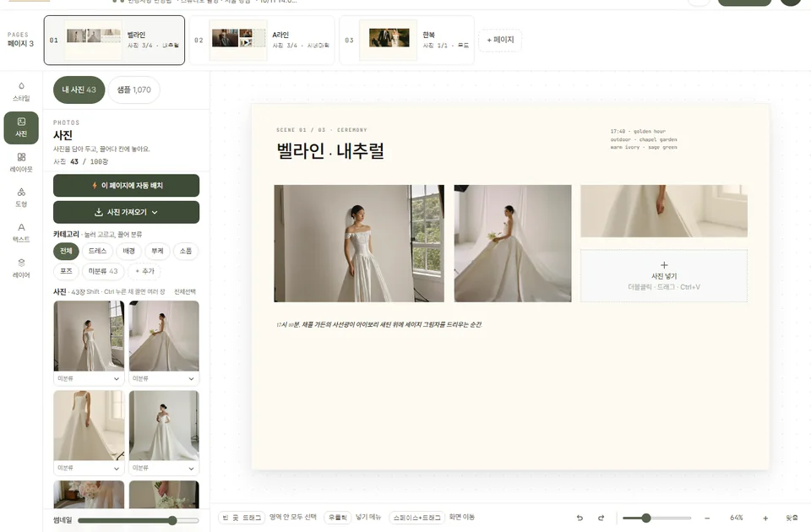Image resolution: width=811 pixels, height=532 pixels.
Task: Switch to 내 사진 43 tab
Action: [x=79, y=90]
